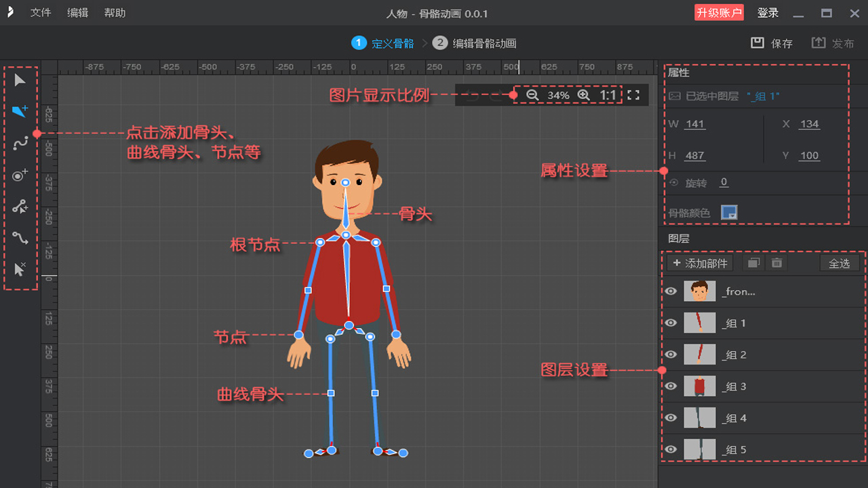The image size is (868, 488).
Task: Select the curve bone tool
Action: point(20,143)
